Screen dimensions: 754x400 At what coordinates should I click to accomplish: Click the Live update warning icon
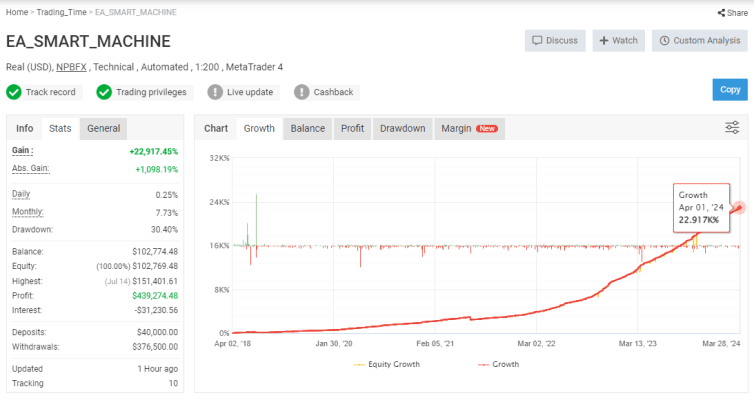215,92
